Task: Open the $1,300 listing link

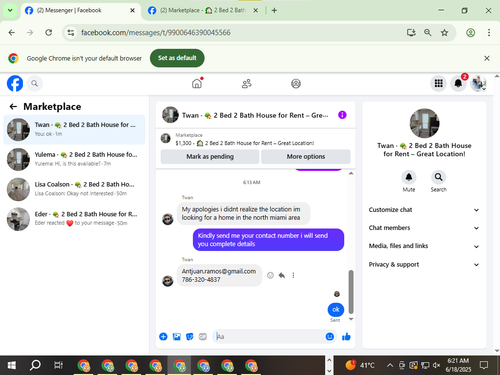Action: tap(245, 143)
